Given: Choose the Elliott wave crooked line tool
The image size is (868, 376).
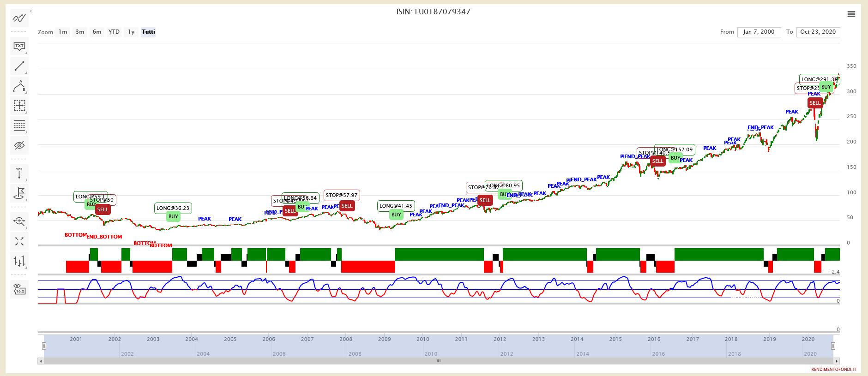Looking at the screenshot, I should click(19, 86).
